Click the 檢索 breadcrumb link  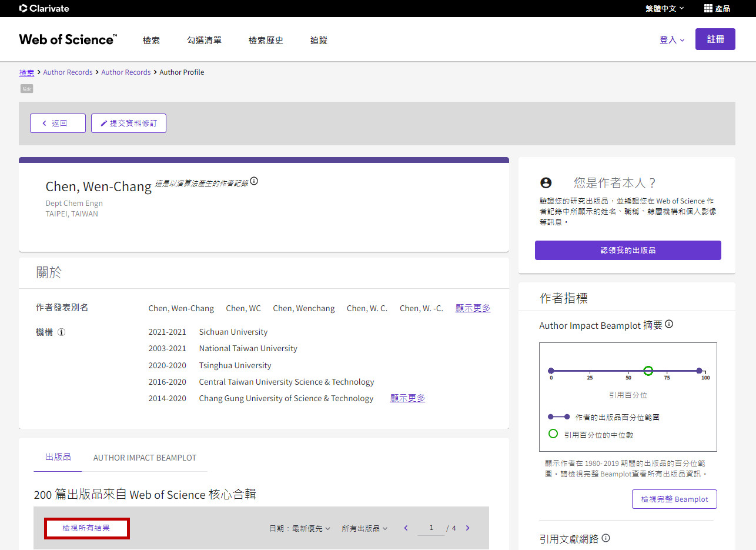(26, 72)
